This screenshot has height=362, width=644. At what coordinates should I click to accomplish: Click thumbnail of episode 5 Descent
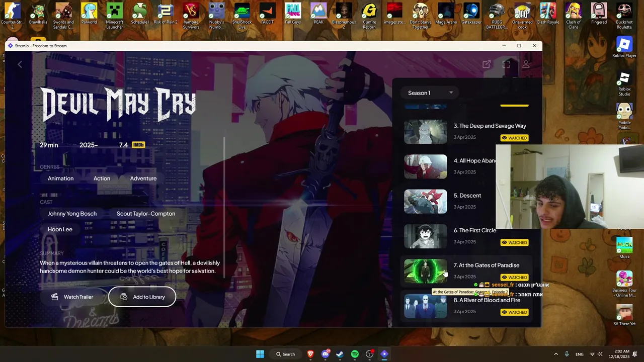[x=425, y=201]
